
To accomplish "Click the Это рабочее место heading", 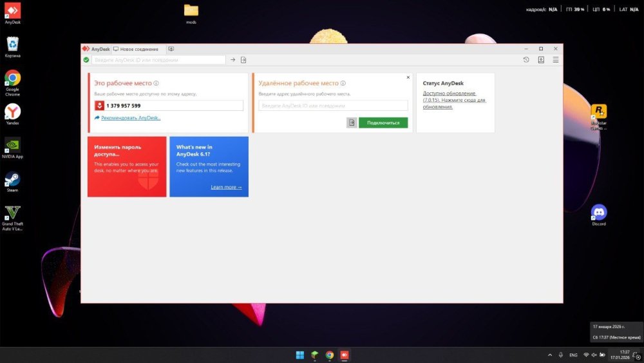I will [123, 83].
